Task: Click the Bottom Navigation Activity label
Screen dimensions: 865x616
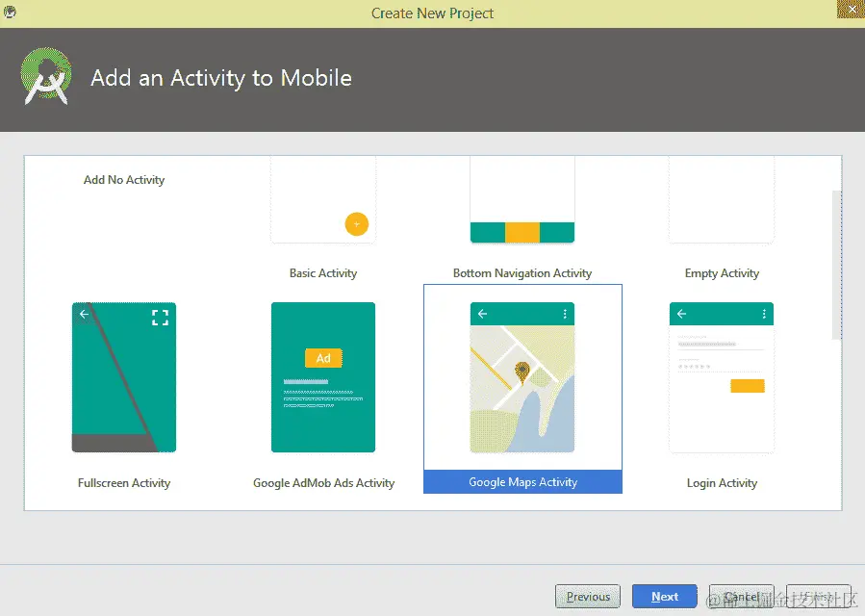Action: click(x=522, y=273)
